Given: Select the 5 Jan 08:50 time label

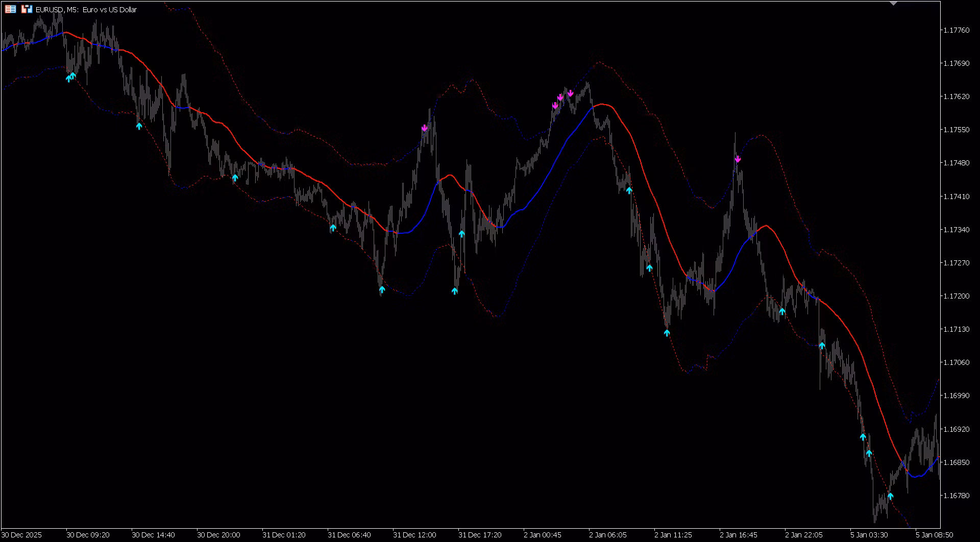Looking at the screenshot, I should point(934,535).
